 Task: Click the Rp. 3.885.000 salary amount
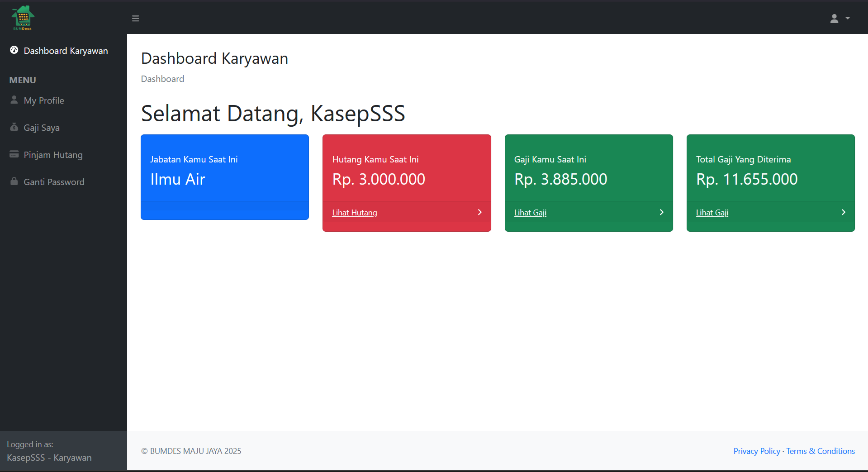pyautogui.click(x=560, y=179)
